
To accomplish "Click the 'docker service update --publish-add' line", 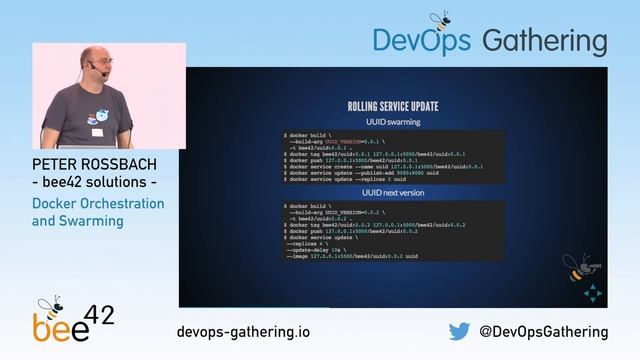I will point(362,173).
